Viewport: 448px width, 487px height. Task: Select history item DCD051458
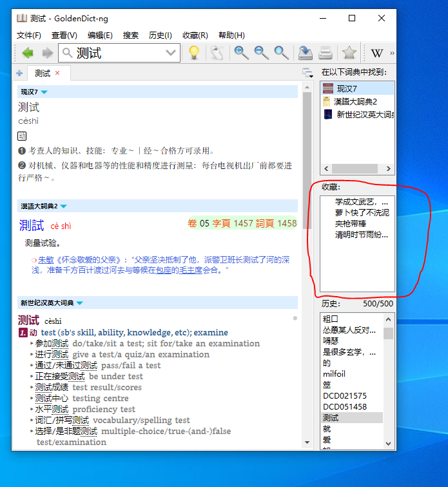point(345,406)
